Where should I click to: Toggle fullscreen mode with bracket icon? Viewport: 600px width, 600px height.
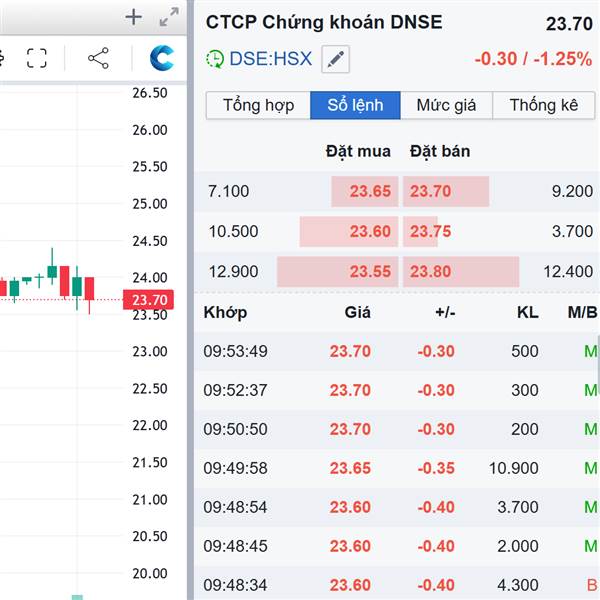(x=37, y=58)
